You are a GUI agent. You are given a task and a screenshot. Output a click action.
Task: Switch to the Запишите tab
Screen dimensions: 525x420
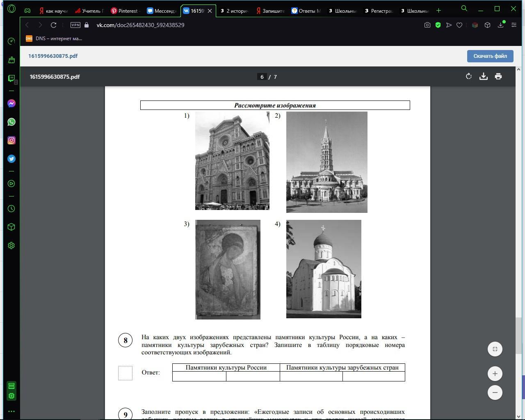coord(270,11)
